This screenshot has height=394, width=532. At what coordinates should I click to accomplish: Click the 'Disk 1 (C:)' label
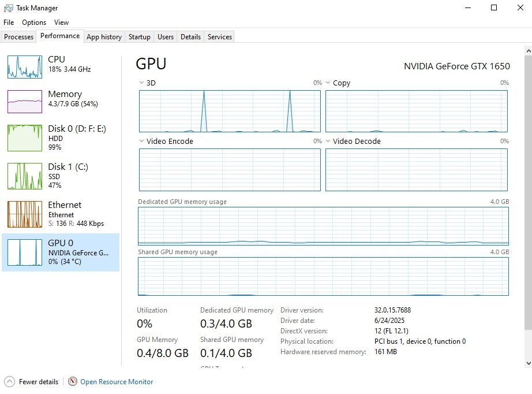(x=68, y=167)
